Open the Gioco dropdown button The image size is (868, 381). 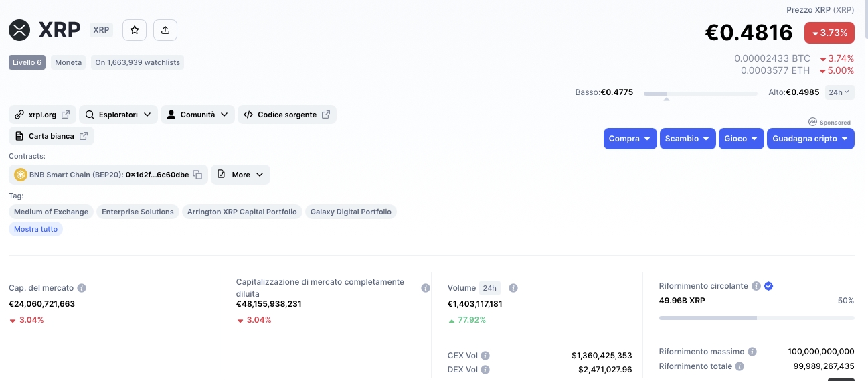(x=742, y=139)
